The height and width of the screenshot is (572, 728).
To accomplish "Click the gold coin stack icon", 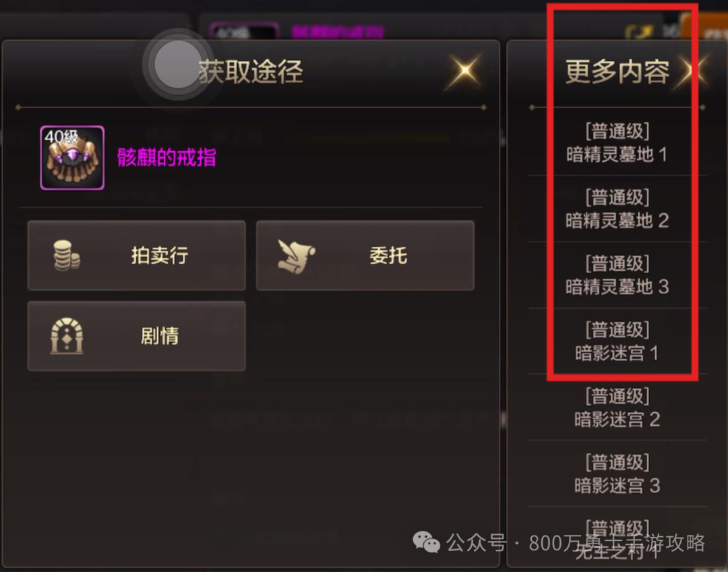I will 66,255.
